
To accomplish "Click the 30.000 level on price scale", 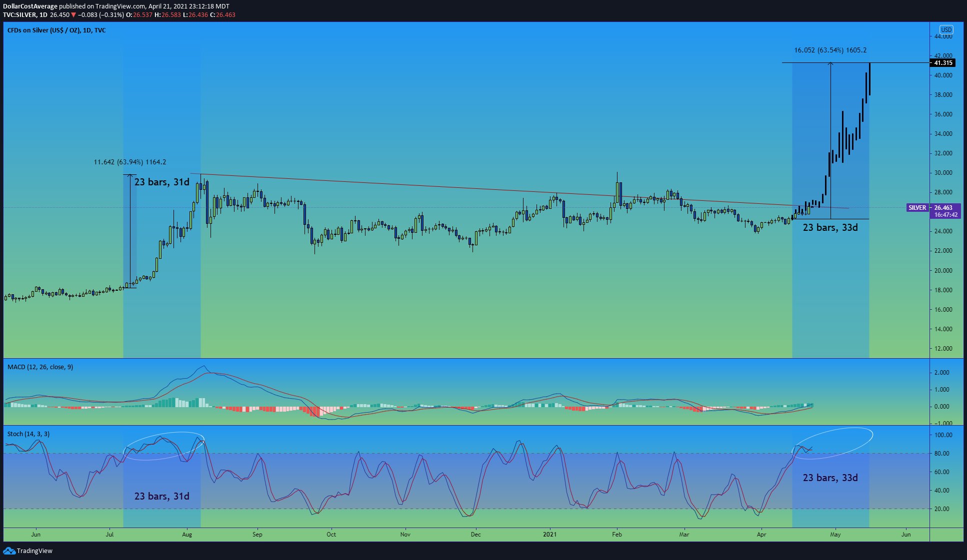I will point(943,173).
